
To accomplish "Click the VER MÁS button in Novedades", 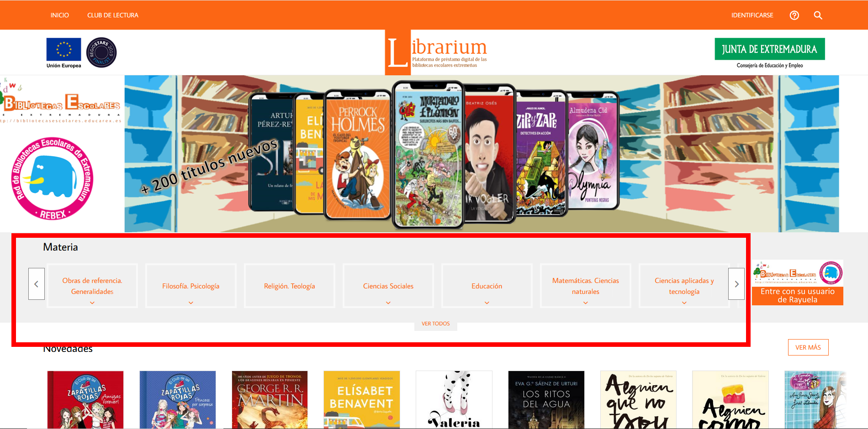I will 808,347.
